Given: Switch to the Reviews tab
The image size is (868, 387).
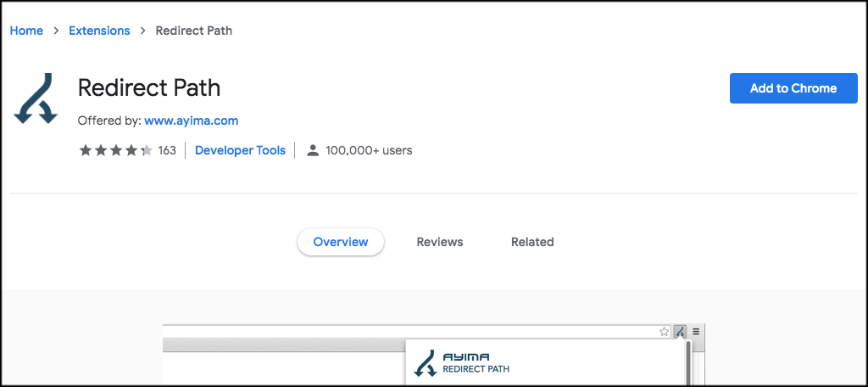Looking at the screenshot, I should coord(440,242).
